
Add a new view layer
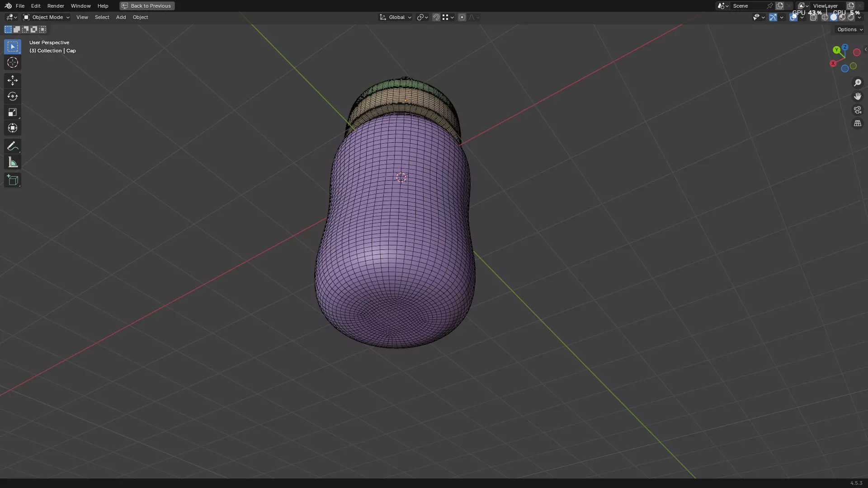851,6
